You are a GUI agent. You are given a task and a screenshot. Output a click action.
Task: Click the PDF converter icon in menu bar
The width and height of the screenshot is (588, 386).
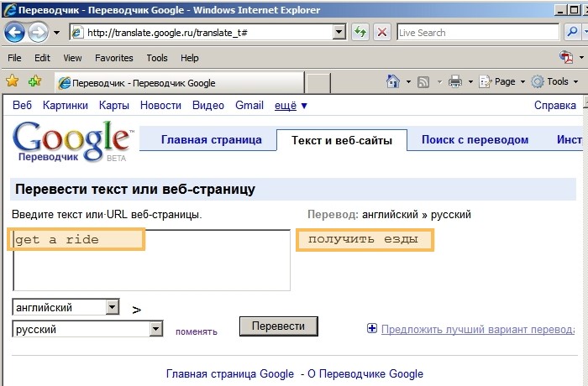pyautogui.click(x=566, y=57)
